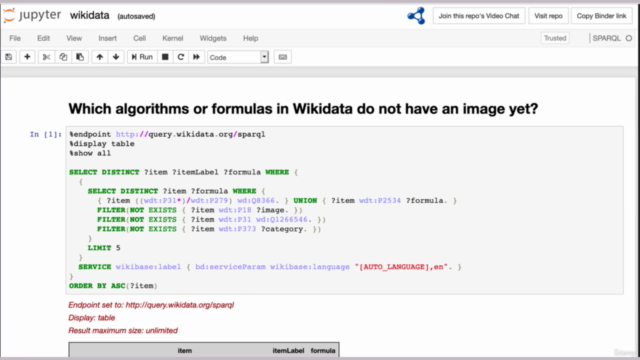Open the Kernel menu

pos(173,38)
